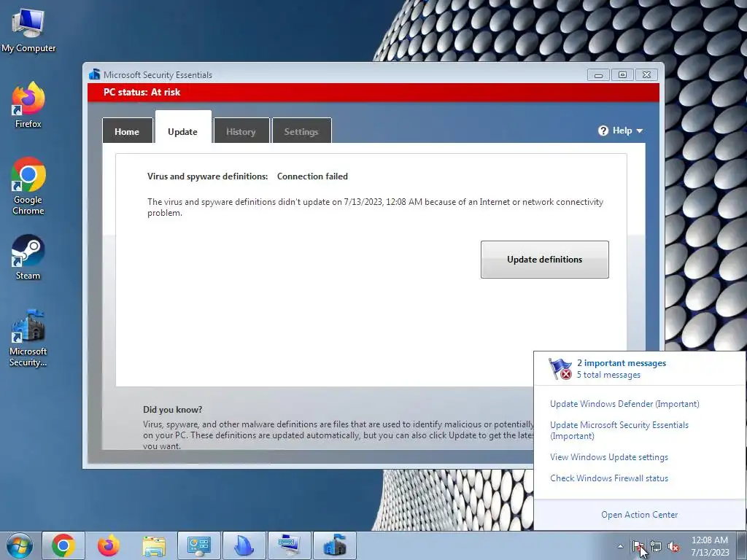
Task: Click the Action Center flag tray icon
Action: coord(638,546)
